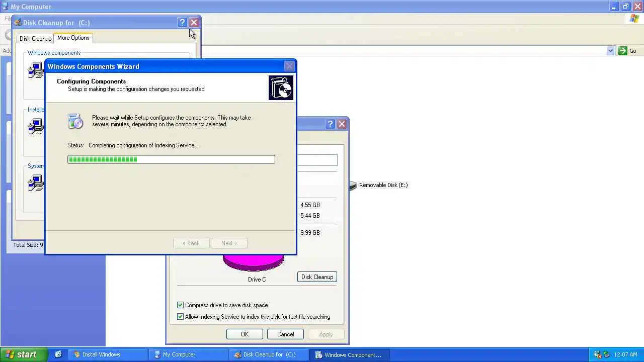Select the Removable Disk (E:) drive icon
The width and height of the screenshot is (644, 362).
353,186
